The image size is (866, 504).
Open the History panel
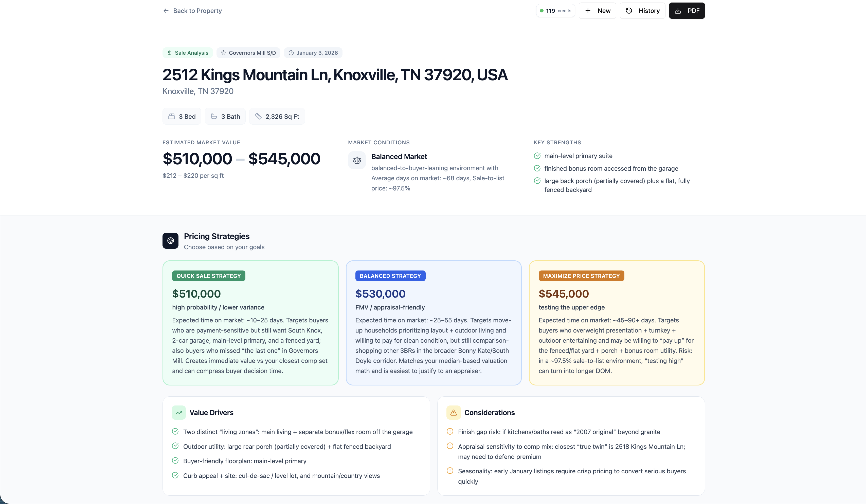click(642, 11)
